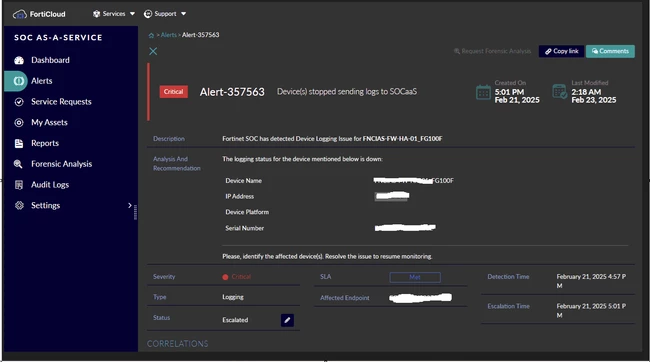Click the Escalation Time value
The width and height of the screenshot is (650, 362).
tap(592, 311)
